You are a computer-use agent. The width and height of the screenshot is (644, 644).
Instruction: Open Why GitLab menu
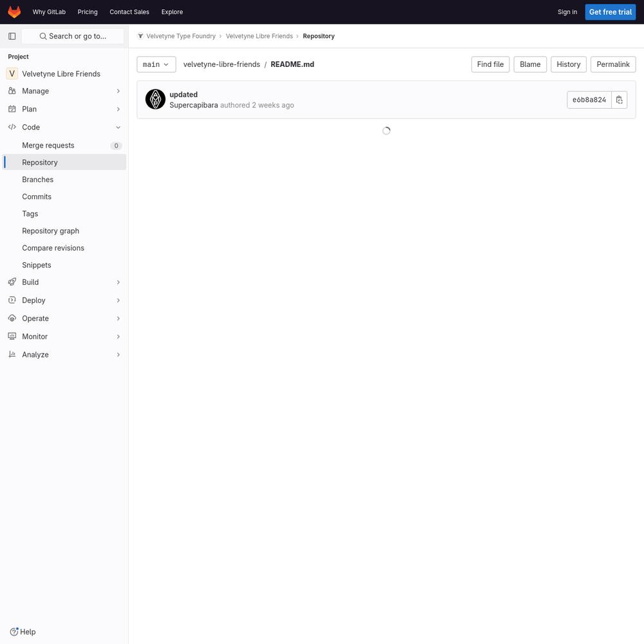point(49,12)
